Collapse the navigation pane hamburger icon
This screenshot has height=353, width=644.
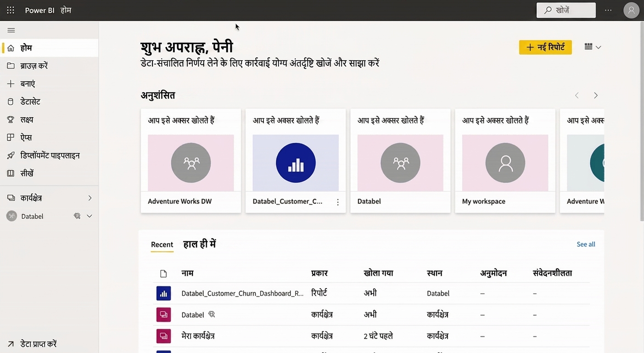click(11, 30)
